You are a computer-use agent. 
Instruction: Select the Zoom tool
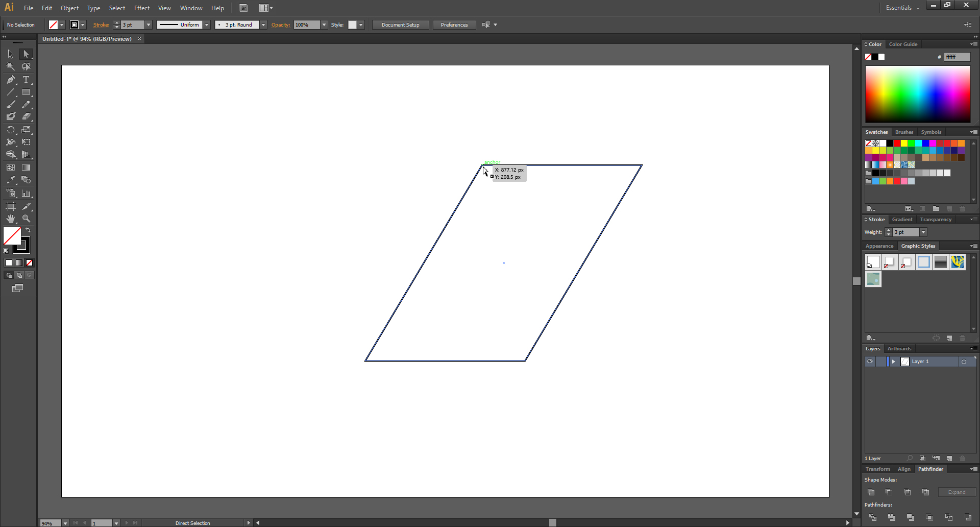[26, 219]
